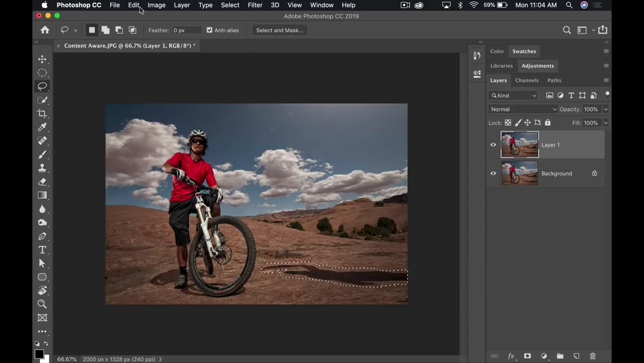Enable the New selection mode button
The image size is (644, 363).
pyautogui.click(x=92, y=30)
